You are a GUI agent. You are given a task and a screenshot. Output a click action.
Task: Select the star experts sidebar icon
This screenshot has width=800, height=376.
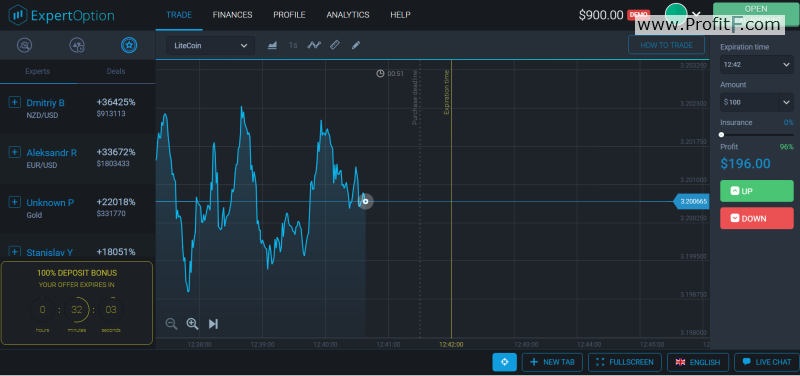(x=129, y=45)
